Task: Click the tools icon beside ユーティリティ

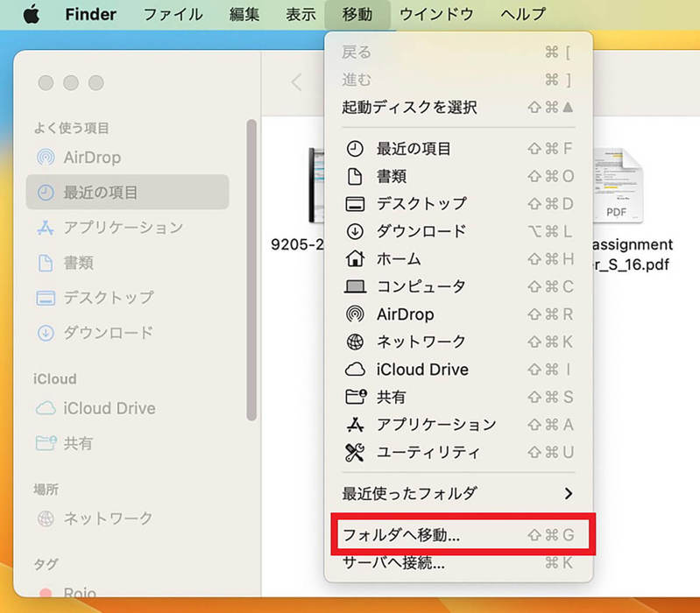Action: coord(355,452)
